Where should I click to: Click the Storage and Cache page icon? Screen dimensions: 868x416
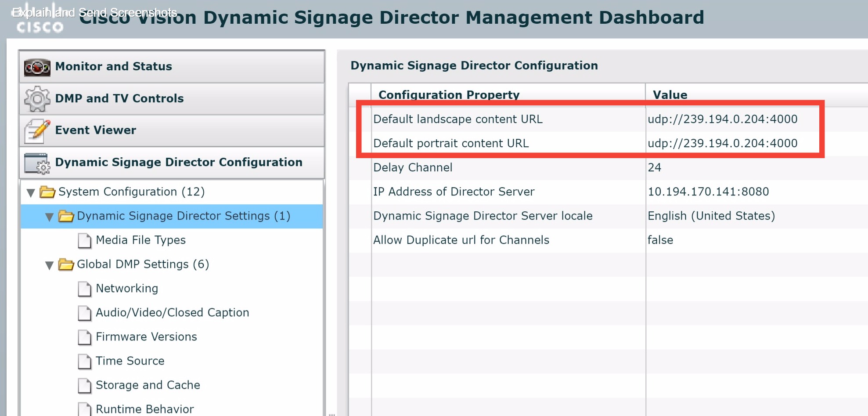(x=85, y=385)
